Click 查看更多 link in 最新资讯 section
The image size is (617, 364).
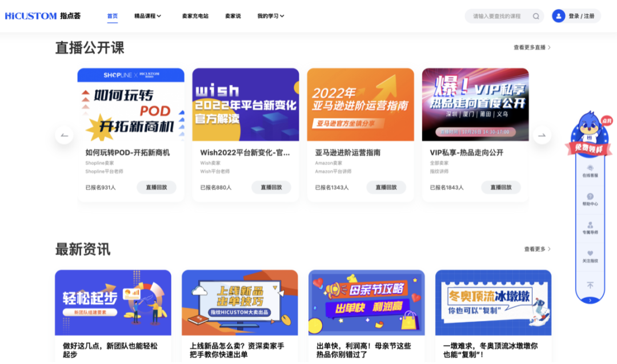537,249
